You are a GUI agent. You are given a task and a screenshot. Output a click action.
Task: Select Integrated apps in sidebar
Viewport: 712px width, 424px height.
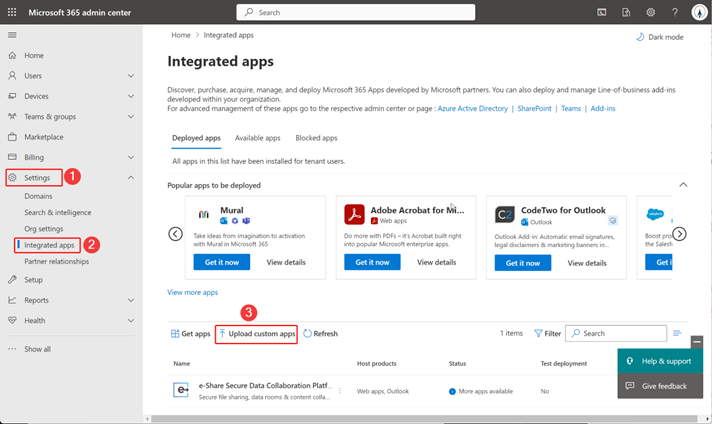pyautogui.click(x=49, y=245)
